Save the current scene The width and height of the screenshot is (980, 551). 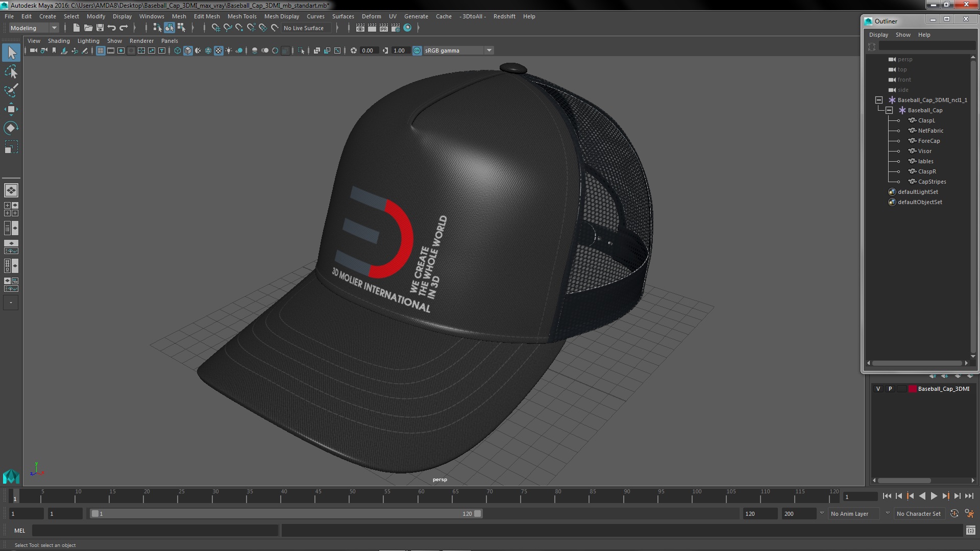coord(100,28)
